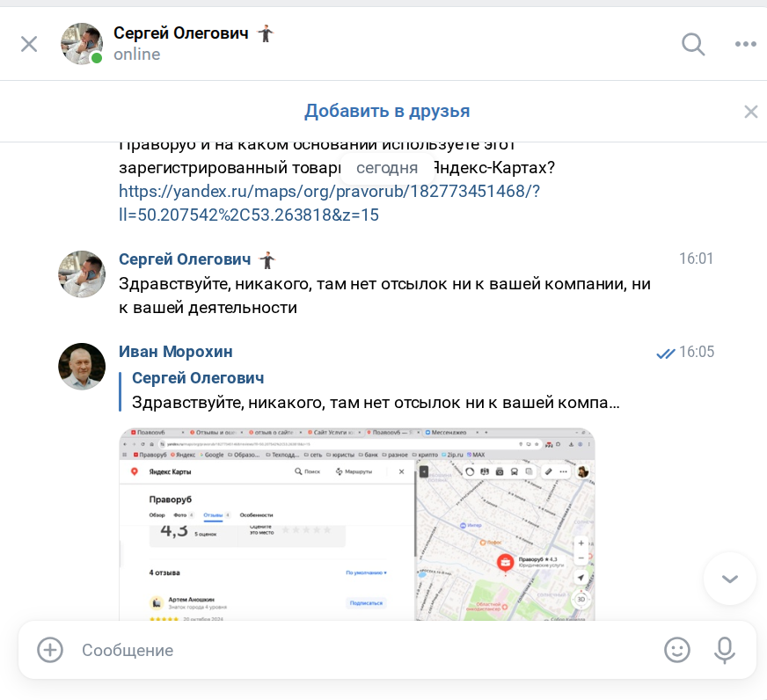Screen dimensions: 767x700
Task: Open the Yandex Maps pravorub link
Action: coord(329,202)
